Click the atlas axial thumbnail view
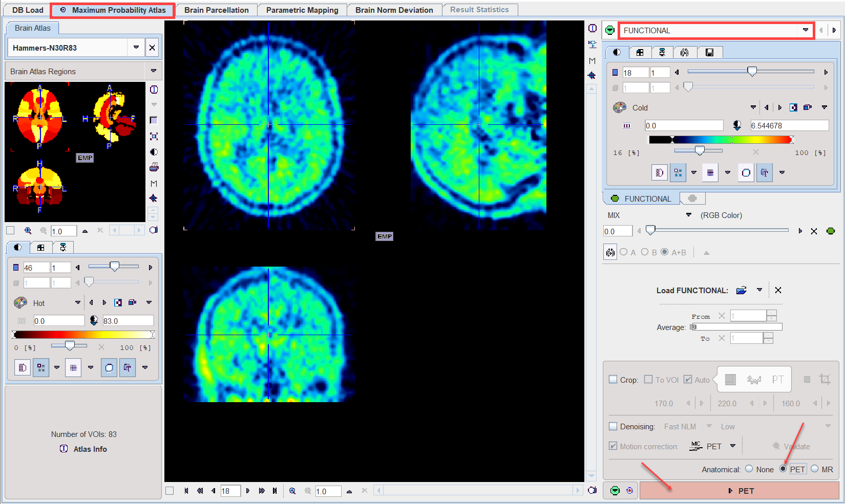Screen dimensions: 845x504 [39, 117]
